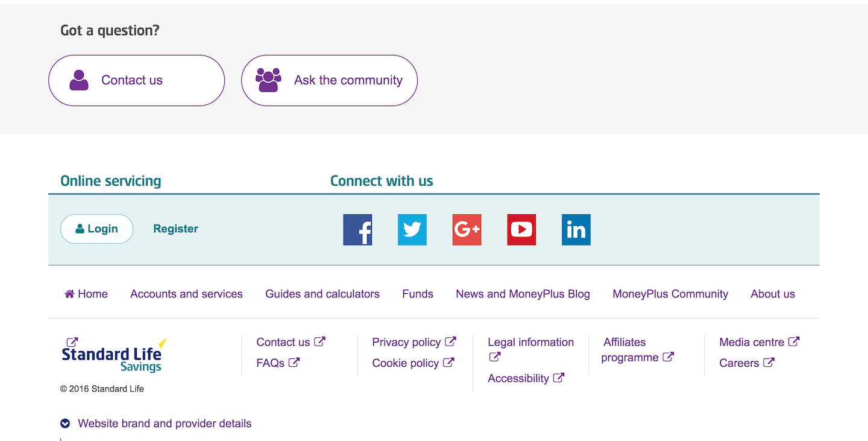This screenshot has width=868, height=441.
Task: Click the Standard Life Savings logo
Action: coord(113,355)
